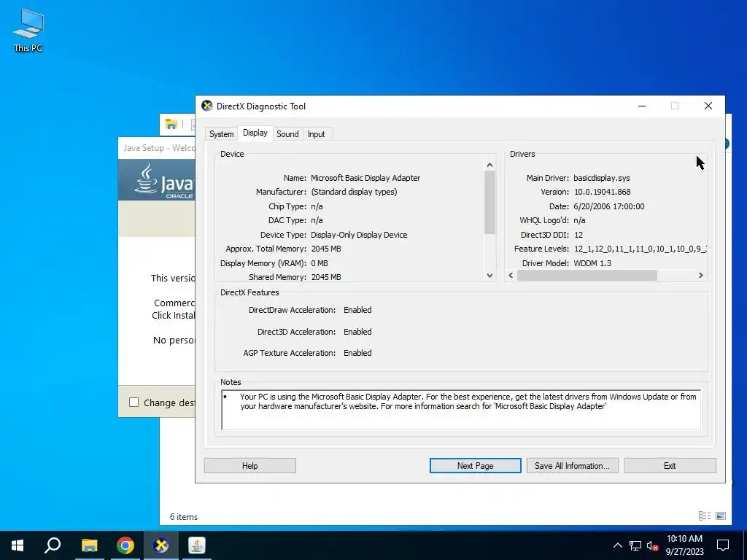Switch to the Java Setup taskbar icon
Image resolution: width=747 pixels, height=560 pixels.
197,545
